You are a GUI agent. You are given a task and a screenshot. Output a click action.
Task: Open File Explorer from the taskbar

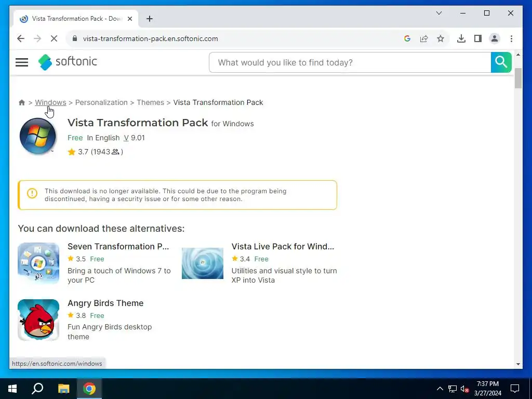(x=63, y=389)
